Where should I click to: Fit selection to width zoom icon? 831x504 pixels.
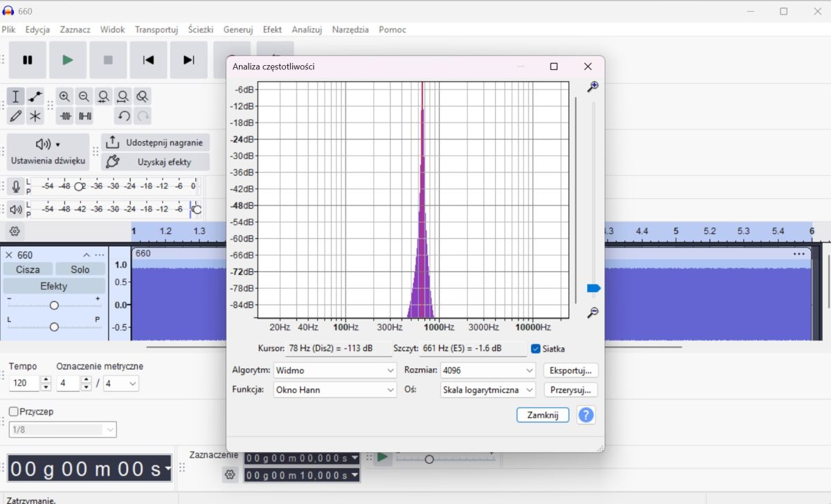point(103,96)
